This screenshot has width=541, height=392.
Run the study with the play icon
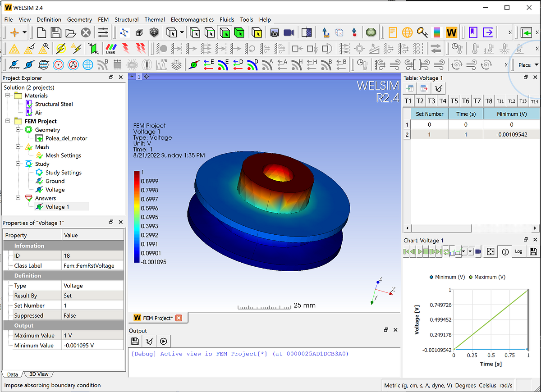(164, 341)
